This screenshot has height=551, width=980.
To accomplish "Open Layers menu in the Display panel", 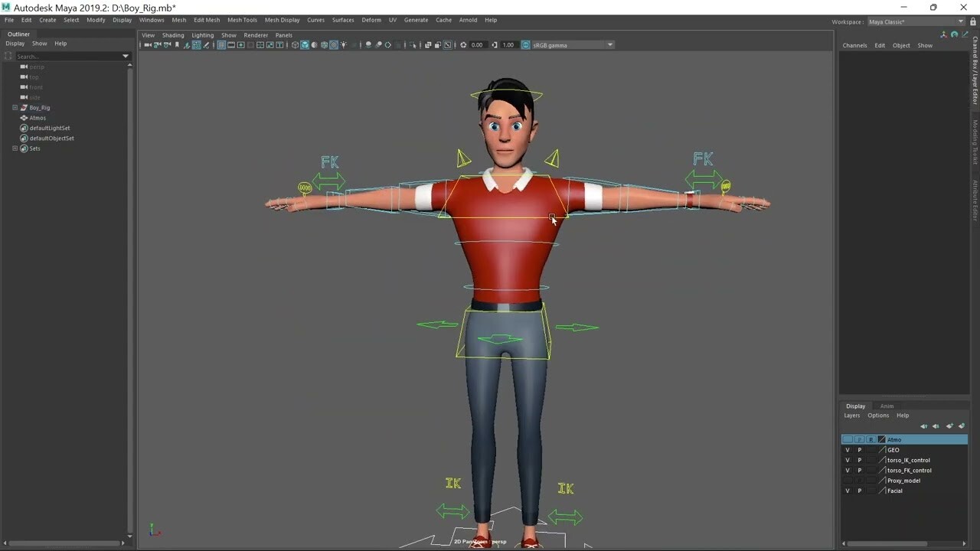I will (852, 415).
